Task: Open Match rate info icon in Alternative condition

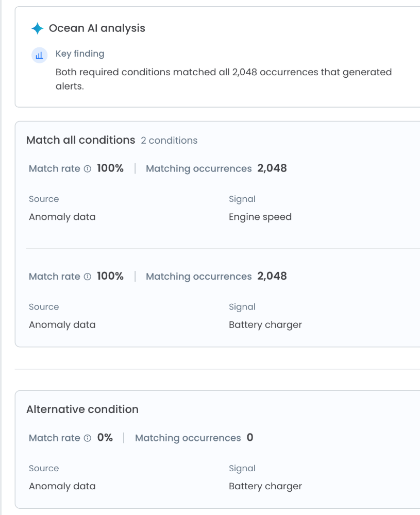Action: (x=88, y=438)
